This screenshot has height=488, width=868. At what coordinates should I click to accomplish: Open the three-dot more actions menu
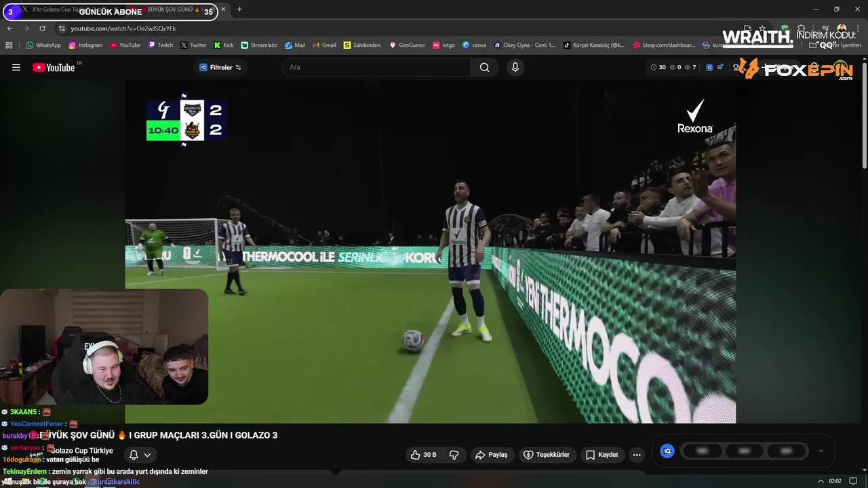click(636, 455)
